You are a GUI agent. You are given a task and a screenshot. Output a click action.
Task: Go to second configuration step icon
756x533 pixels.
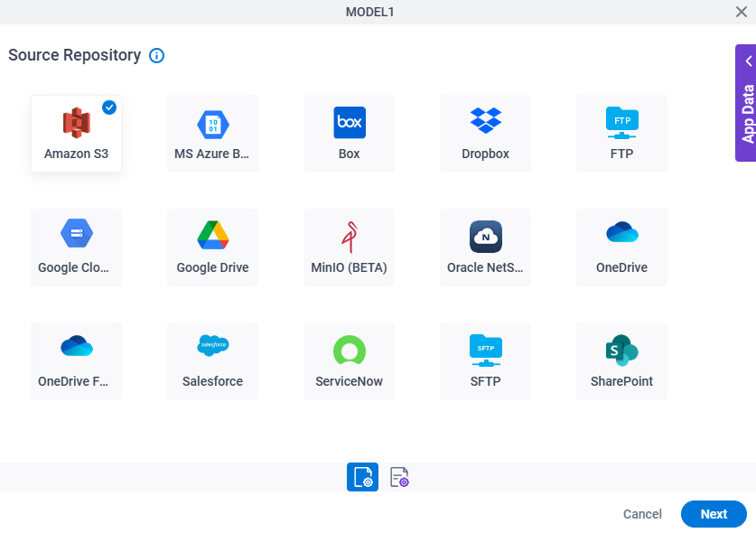(x=399, y=477)
